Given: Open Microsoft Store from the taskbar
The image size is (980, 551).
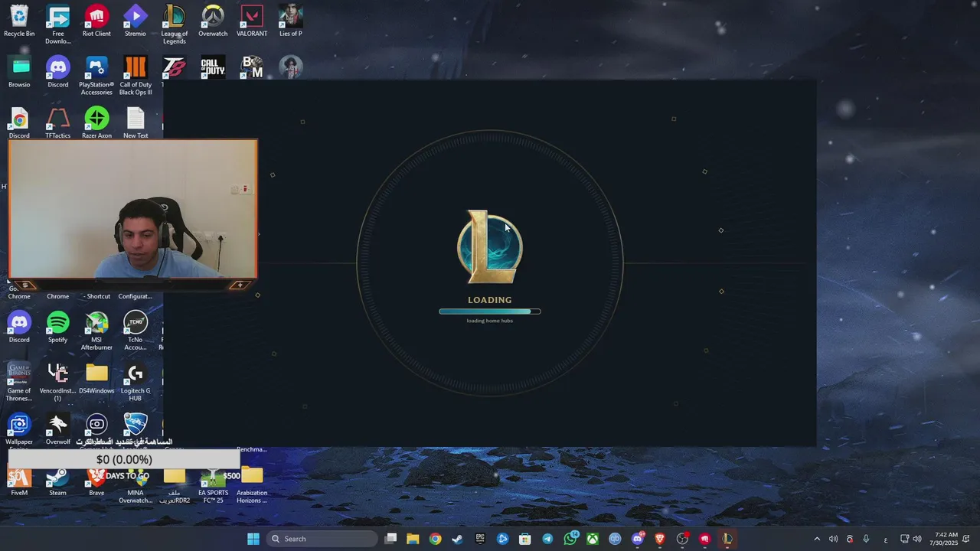Looking at the screenshot, I should (x=525, y=539).
